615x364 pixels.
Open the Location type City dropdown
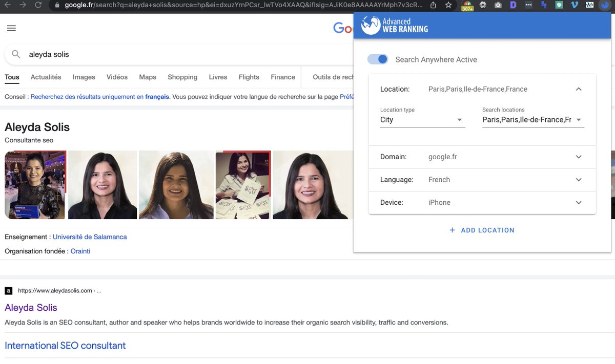click(422, 120)
